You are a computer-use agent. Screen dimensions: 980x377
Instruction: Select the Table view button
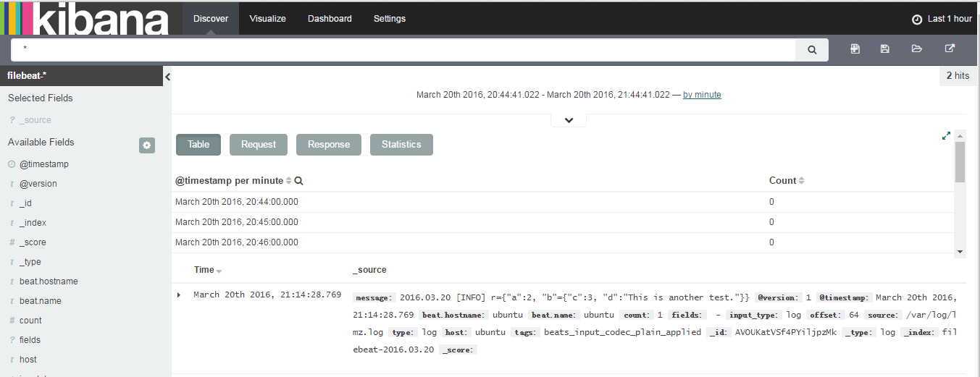click(198, 145)
